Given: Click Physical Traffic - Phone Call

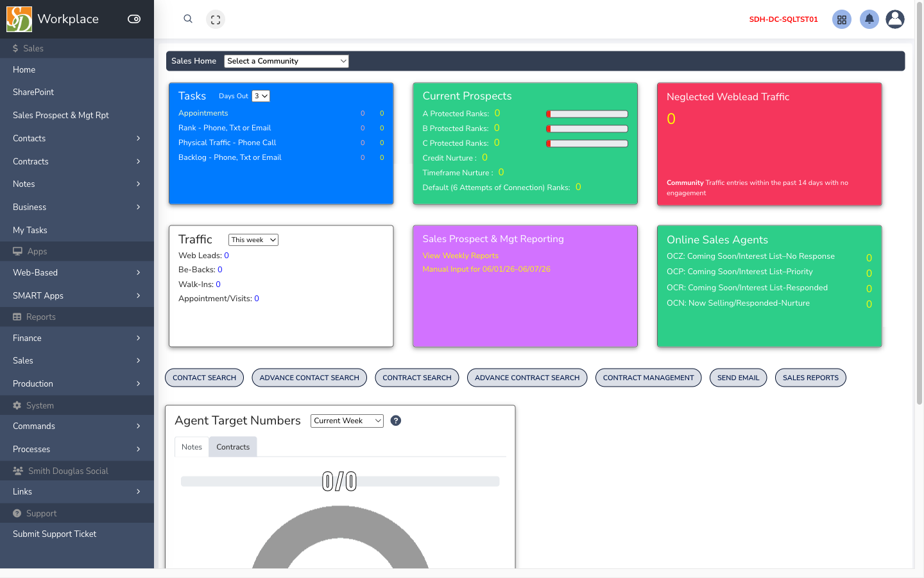Looking at the screenshot, I should pyautogui.click(x=227, y=143).
